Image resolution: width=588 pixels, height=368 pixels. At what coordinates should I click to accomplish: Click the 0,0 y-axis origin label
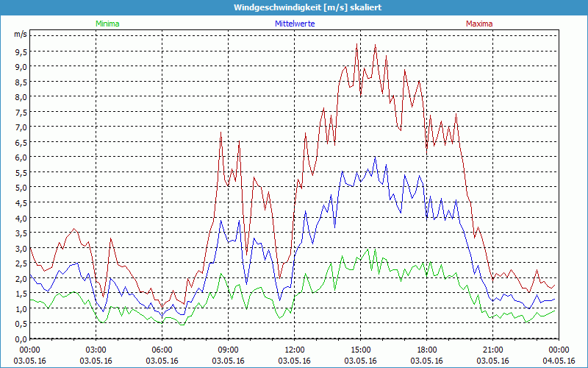point(21,339)
